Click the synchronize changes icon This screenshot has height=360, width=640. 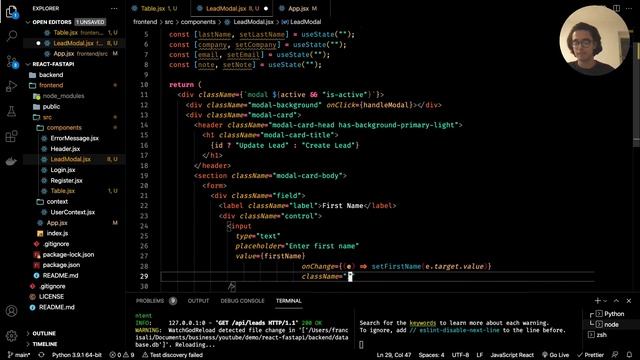(x=41, y=355)
